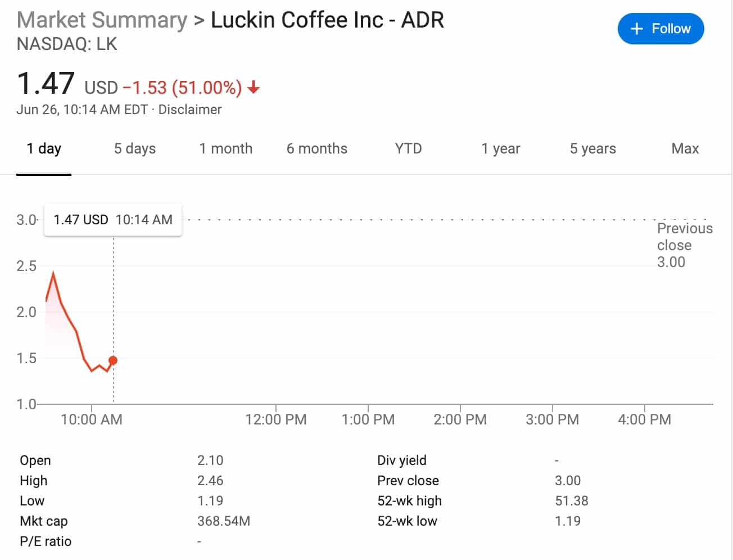The image size is (733, 560).
Task: Select the 1 day chart tab
Action: click(44, 148)
